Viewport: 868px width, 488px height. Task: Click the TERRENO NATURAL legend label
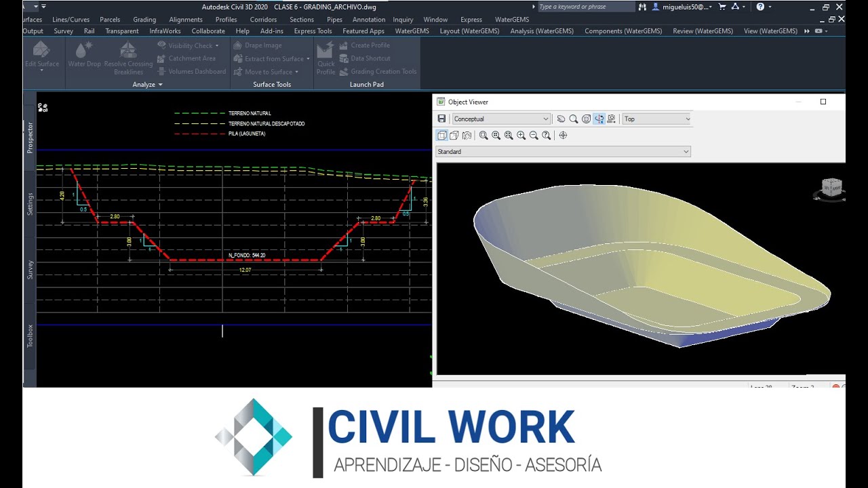(x=250, y=113)
